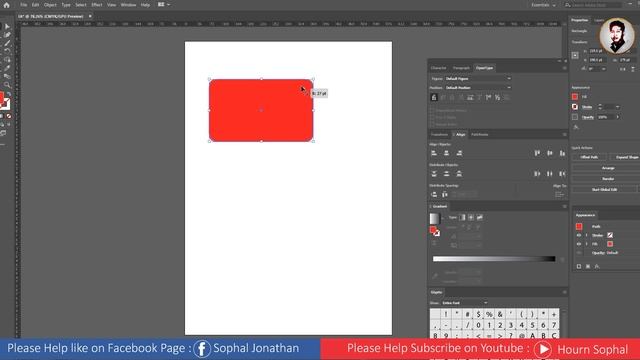Open the OpenType panel options menu

(564, 68)
